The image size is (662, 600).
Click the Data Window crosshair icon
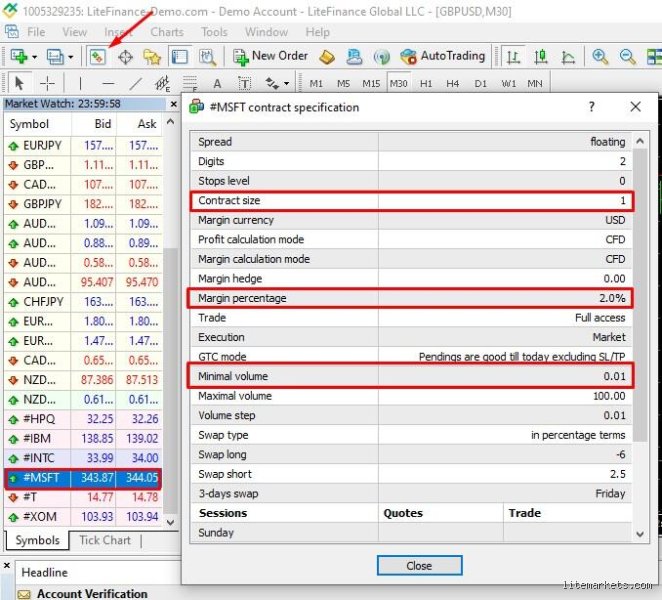(125, 57)
